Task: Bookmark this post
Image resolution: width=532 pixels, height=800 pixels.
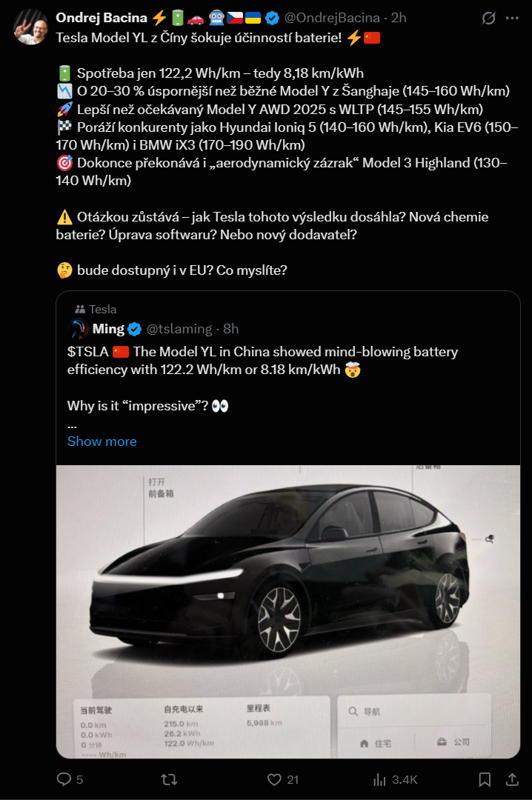Action: [x=485, y=779]
